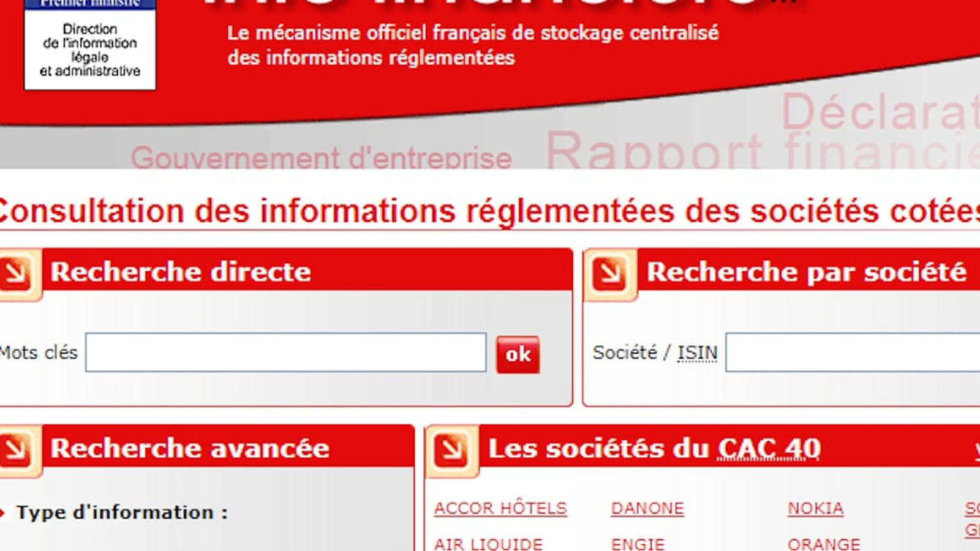Click the Recherche par société panel heading
Image resolution: width=980 pixels, height=551 pixels.
click(807, 272)
